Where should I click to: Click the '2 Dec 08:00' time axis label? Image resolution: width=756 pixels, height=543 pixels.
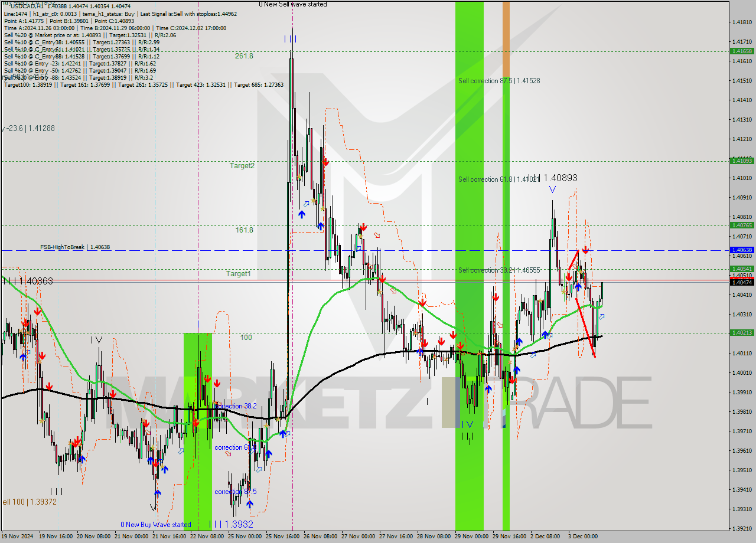click(545, 537)
